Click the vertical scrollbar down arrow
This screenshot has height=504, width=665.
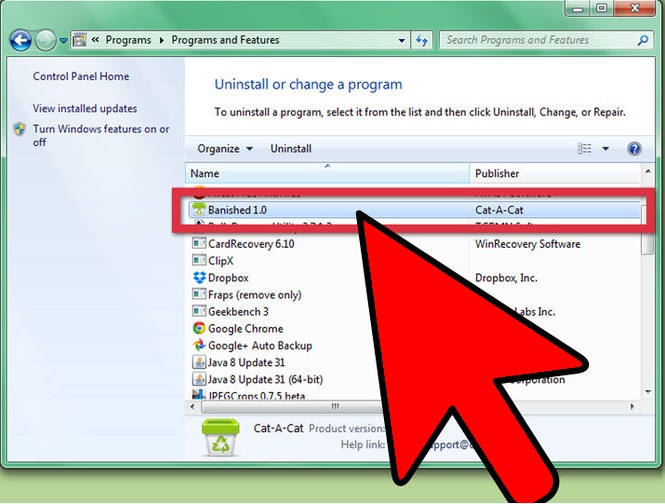tap(648, 392)
